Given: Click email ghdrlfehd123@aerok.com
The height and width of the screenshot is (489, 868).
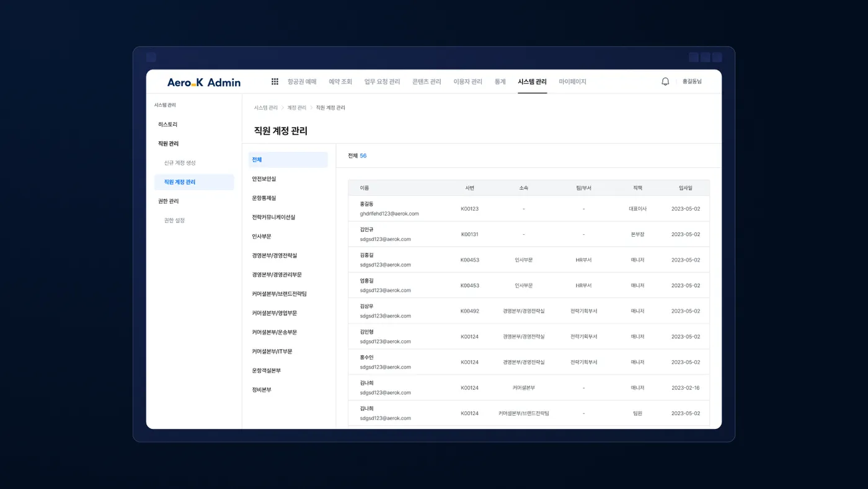Looking at the screenshot, I should point(389,214).
